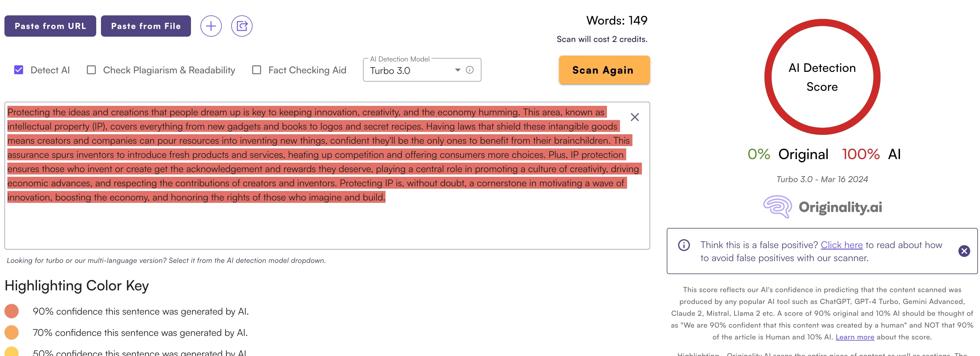980x356 pixels.
Task: Click the Scan Again button
Action: (x=604, y=70)
